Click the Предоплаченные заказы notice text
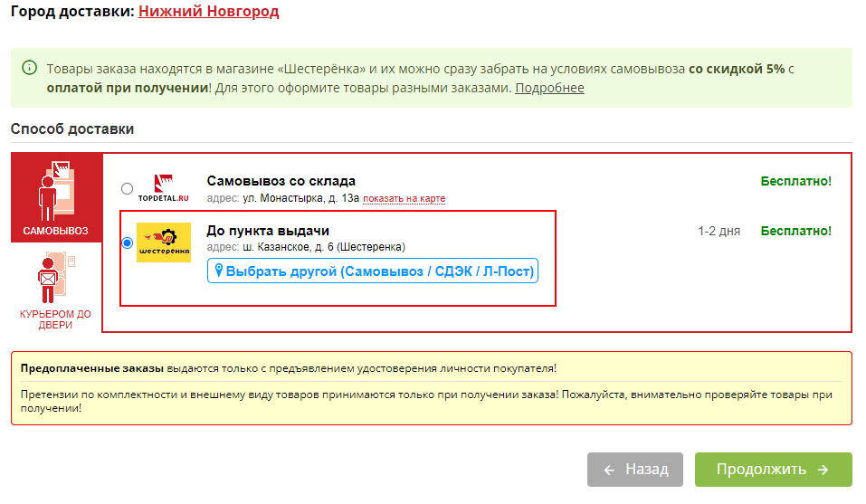The height and width of the screenshot is (504, 866). [x=289, y=368]
